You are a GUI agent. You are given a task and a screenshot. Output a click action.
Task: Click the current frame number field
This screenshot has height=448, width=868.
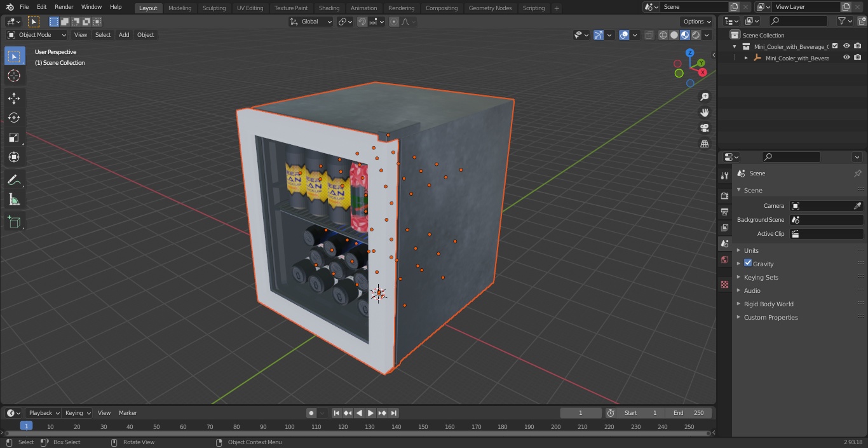coord(581,413)
